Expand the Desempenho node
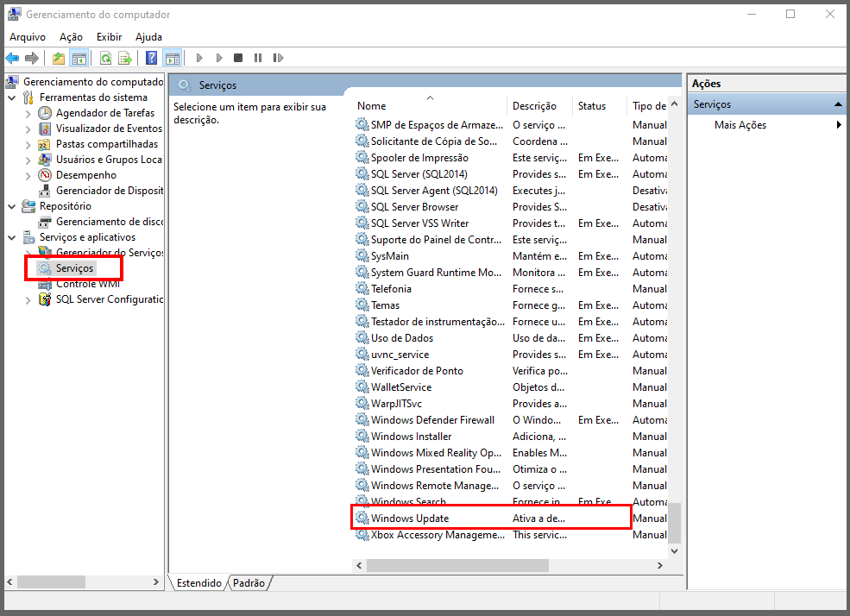850x616 pixels. click(28, 175)
